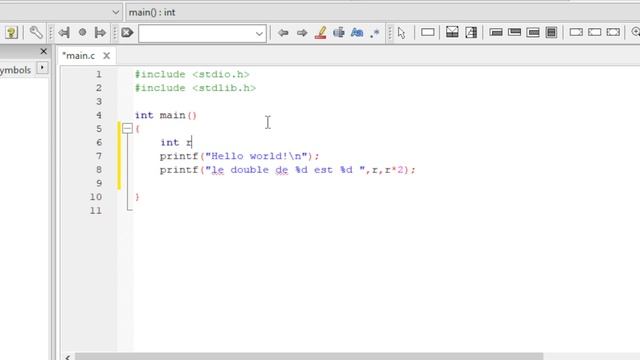Image resolution: width=640 pixels, height=360 pixels.
Task: Pick the switch-statement diagram tool
Action: tap(471, 32)
